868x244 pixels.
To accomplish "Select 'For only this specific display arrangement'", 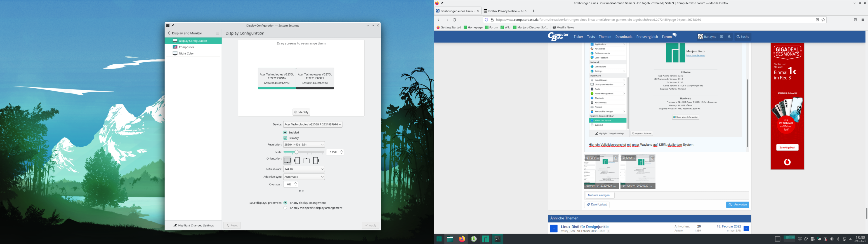I will click(x=285, y=208).
